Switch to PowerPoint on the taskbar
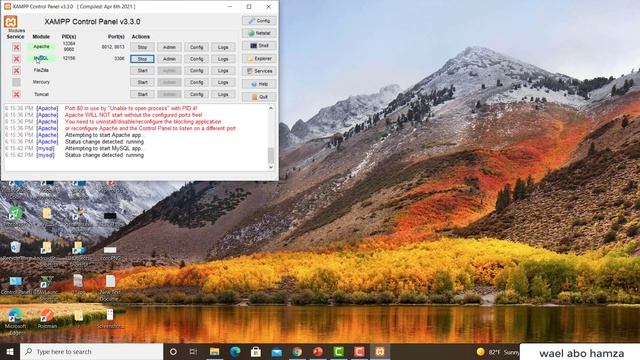The height and width of the screenshot is (360, 640). [x=318, y=351]
